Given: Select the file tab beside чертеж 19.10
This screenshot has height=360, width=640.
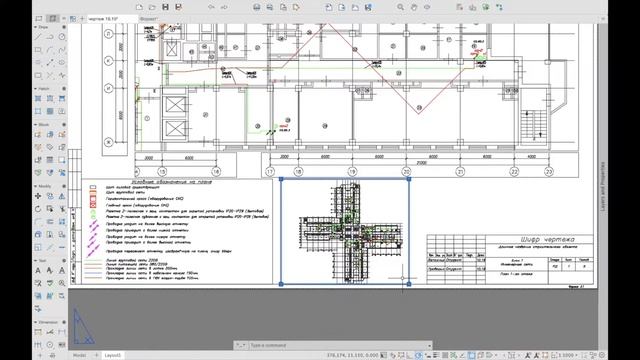Looking at the screenshot, I should [148, 19].
